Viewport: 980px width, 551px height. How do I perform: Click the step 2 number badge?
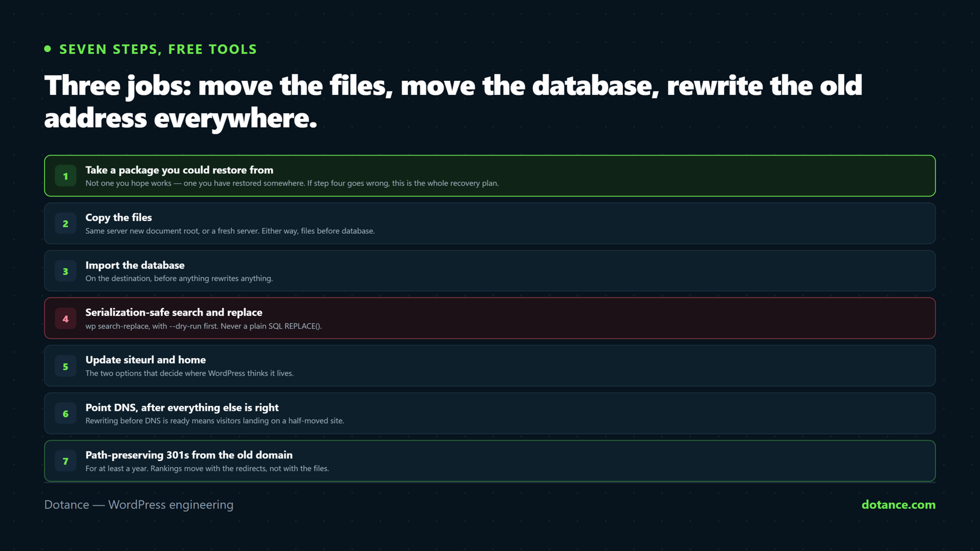[x=66, y=223]
